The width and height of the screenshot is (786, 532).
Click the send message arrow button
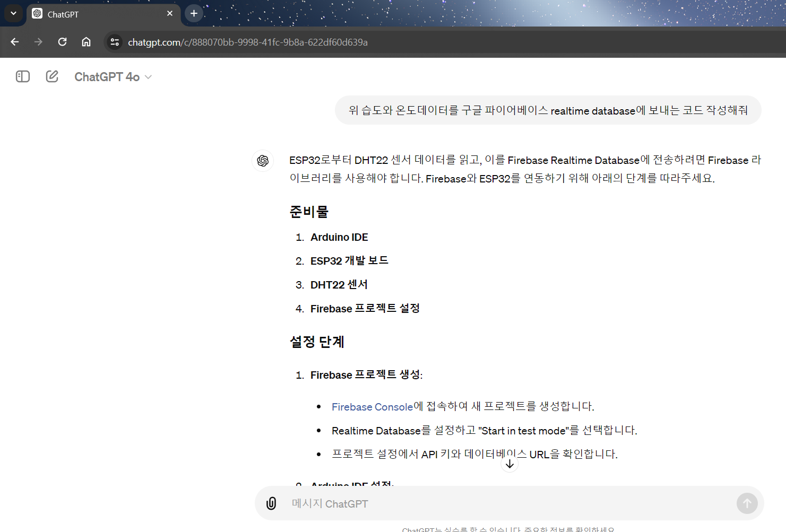click(x=747, y=503)
